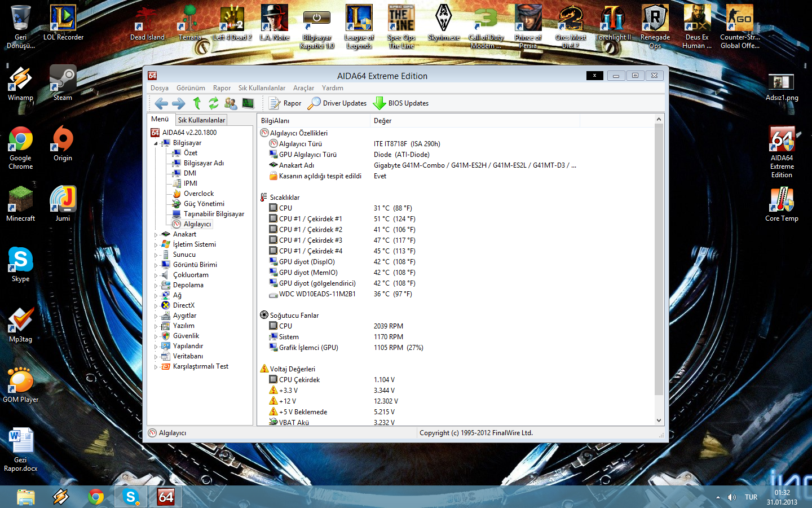
Task: Expand the Çokluortam tree node
Action: pyautogui.click(x=156, y=275)
